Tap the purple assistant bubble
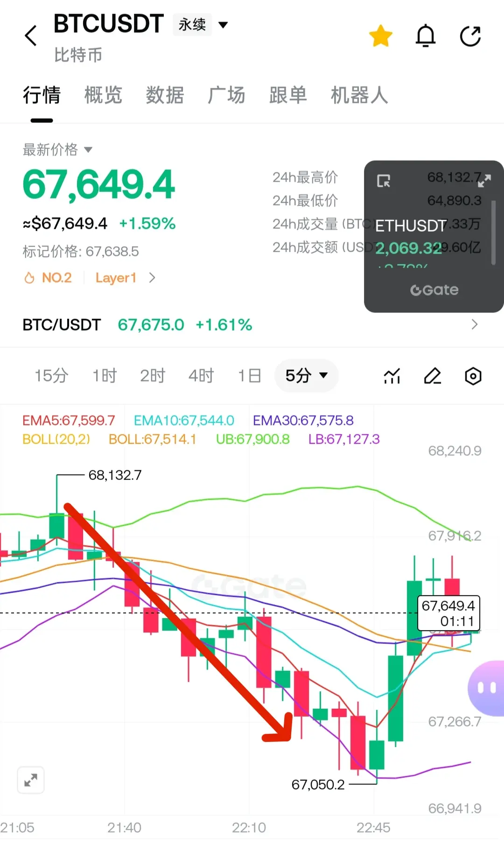The image size is (504, 846). [486, 688]
